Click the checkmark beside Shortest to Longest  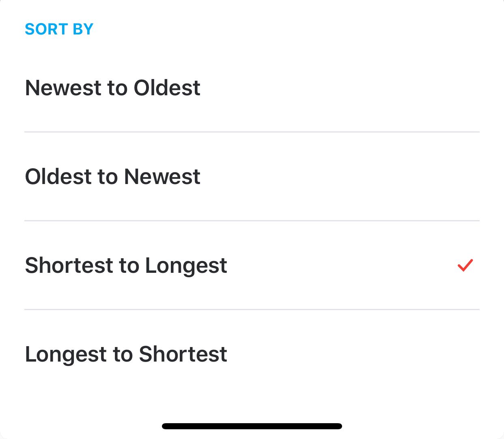pyautogui.click(x=465, y=265)
